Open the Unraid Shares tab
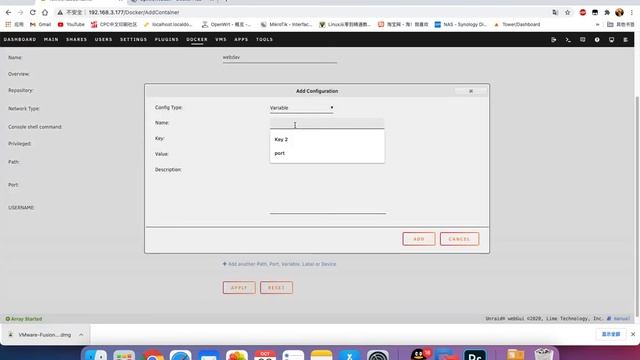640x360 pixels. (x=76, y=40)
